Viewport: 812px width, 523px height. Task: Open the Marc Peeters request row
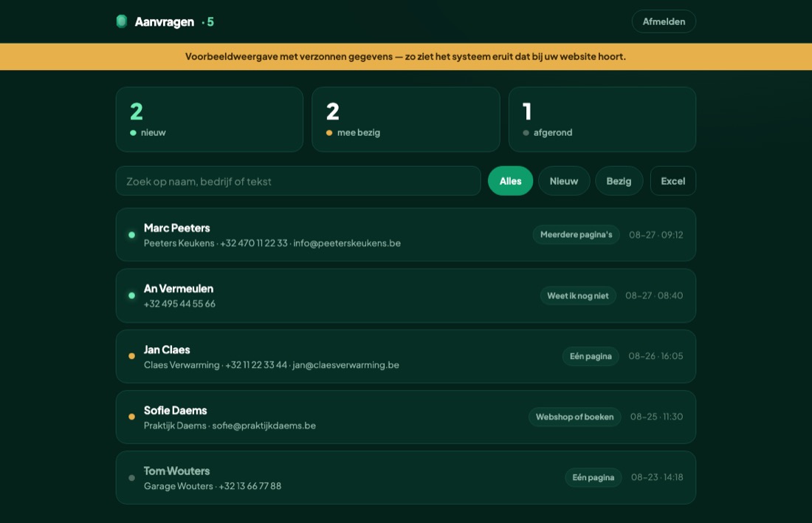pyautogui.click(x=405, y=235)
